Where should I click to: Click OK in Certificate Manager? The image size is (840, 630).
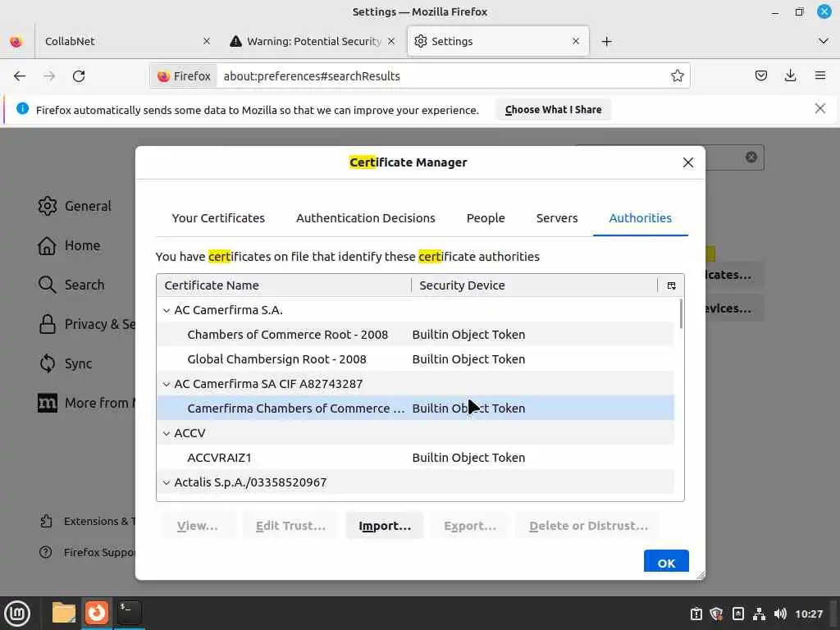tap(666, 563)
